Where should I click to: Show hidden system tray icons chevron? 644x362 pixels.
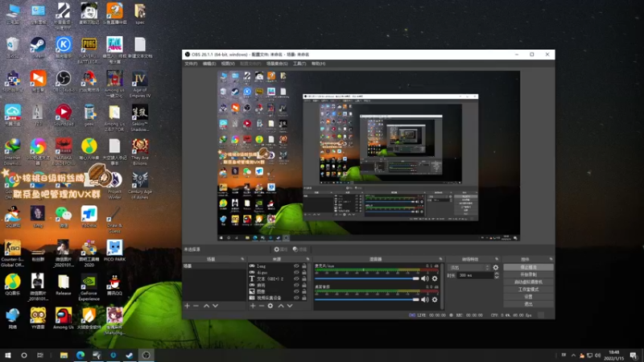[x=573, y=356]
